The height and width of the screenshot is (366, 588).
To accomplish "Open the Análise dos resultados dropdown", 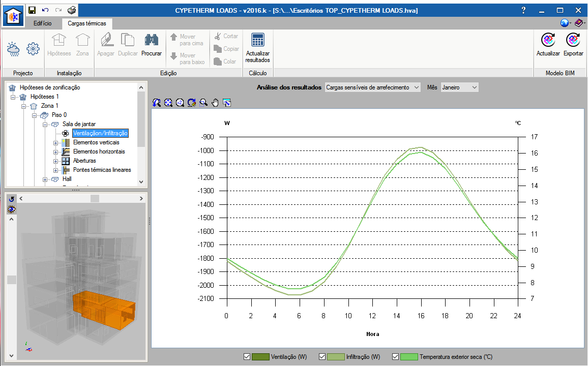I will tap(373, 87).
